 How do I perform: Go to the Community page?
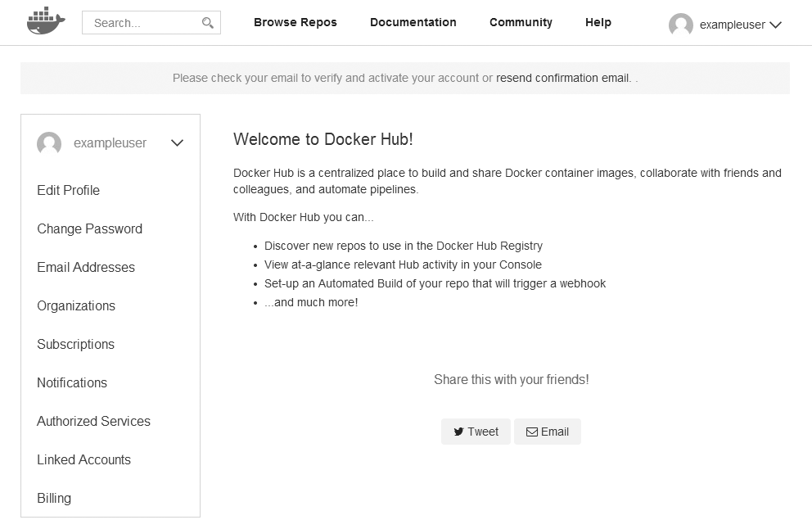click(x=521, y=22)
